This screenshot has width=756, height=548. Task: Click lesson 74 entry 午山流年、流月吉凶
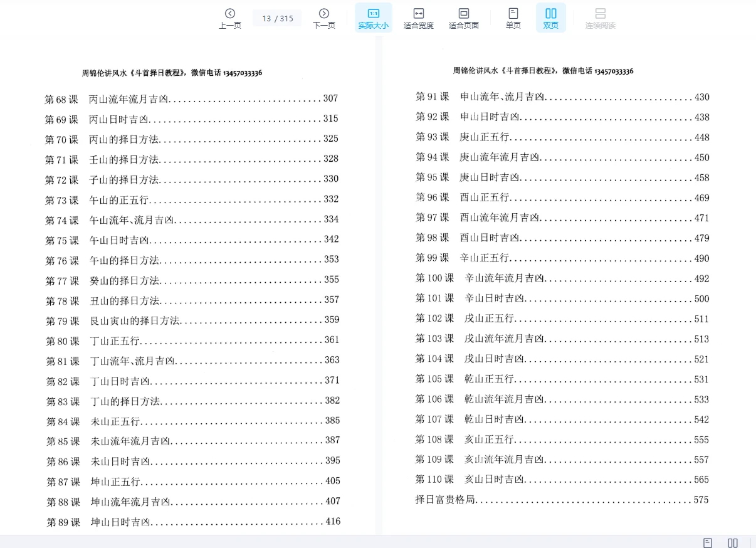pyautogui.click(x=192, y=219)
